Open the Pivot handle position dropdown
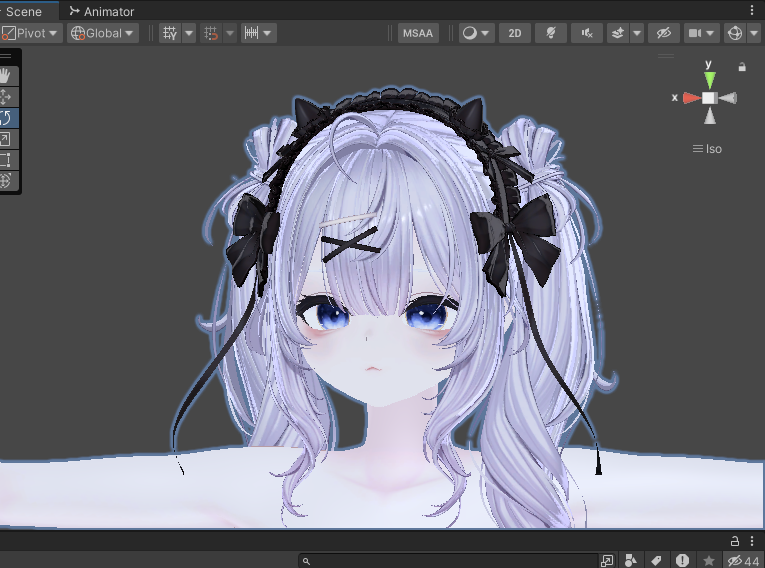Viewport: 765px width, 568px height. 31,33
